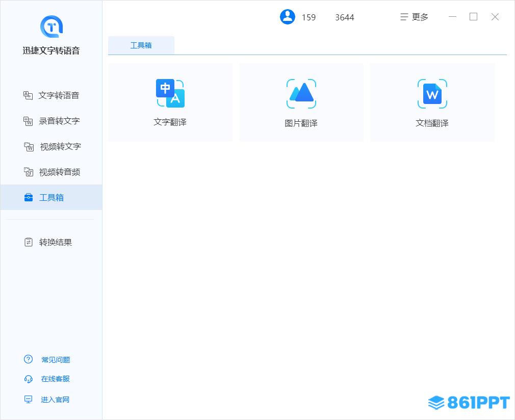
Task: Click the 在线客服 headset icon
Action: coord(28,379)
